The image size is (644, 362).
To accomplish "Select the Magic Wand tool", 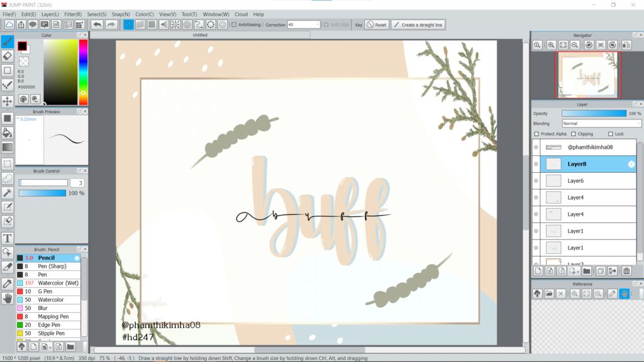I will point(8,192).
